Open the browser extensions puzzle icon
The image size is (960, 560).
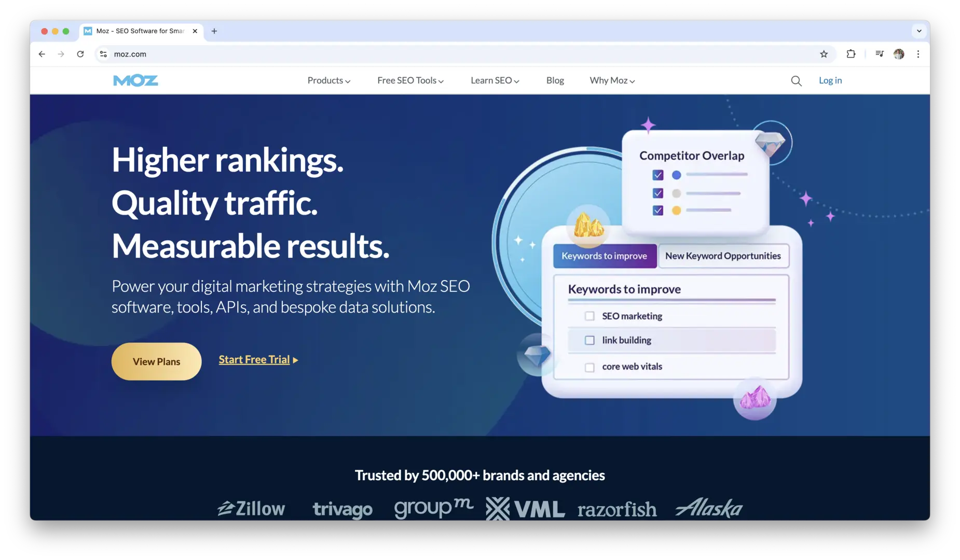851,54
